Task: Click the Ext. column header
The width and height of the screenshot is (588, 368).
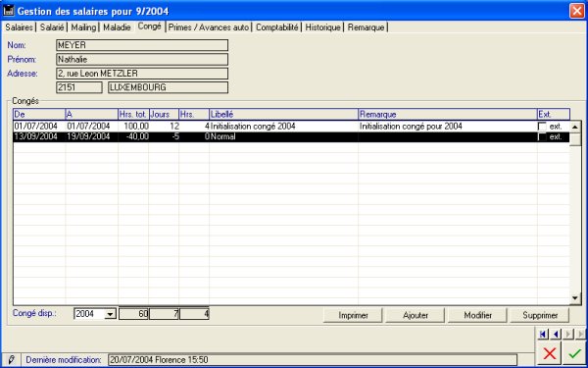Action: 554,114
